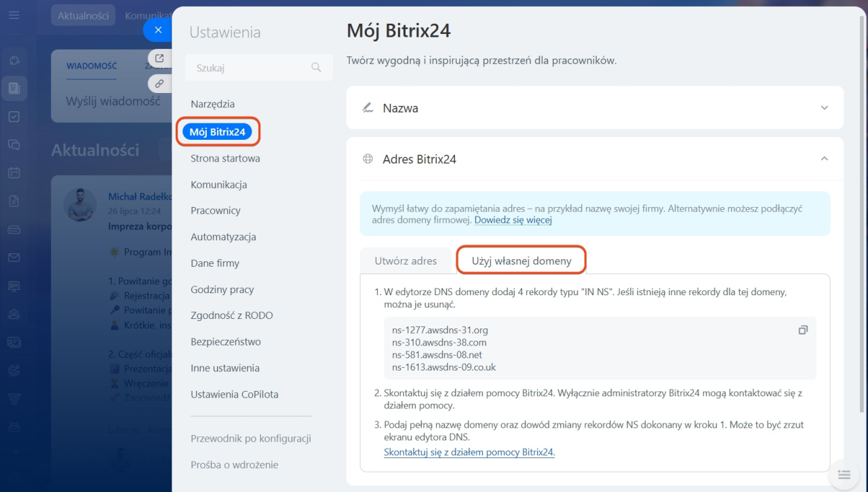This screenshot has height=492, width=868.
Task: Open the floating list button at bottom right
Action: pos(844,474)
